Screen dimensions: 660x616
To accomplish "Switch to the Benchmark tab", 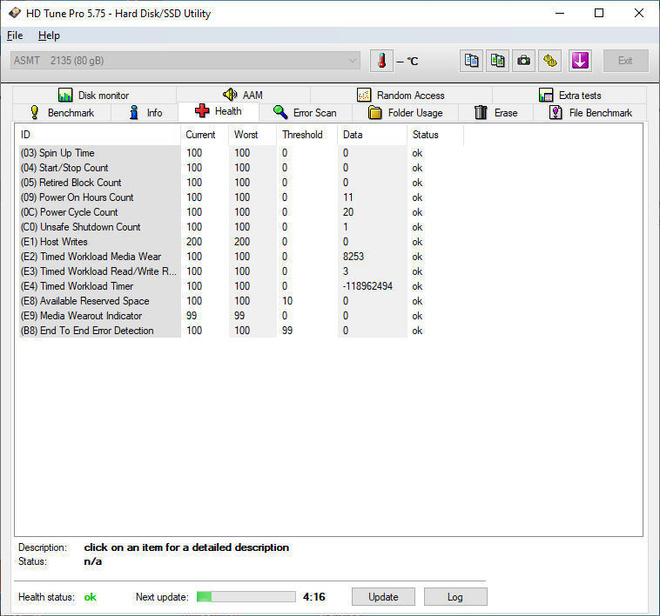I will click(x=62, y=113).
